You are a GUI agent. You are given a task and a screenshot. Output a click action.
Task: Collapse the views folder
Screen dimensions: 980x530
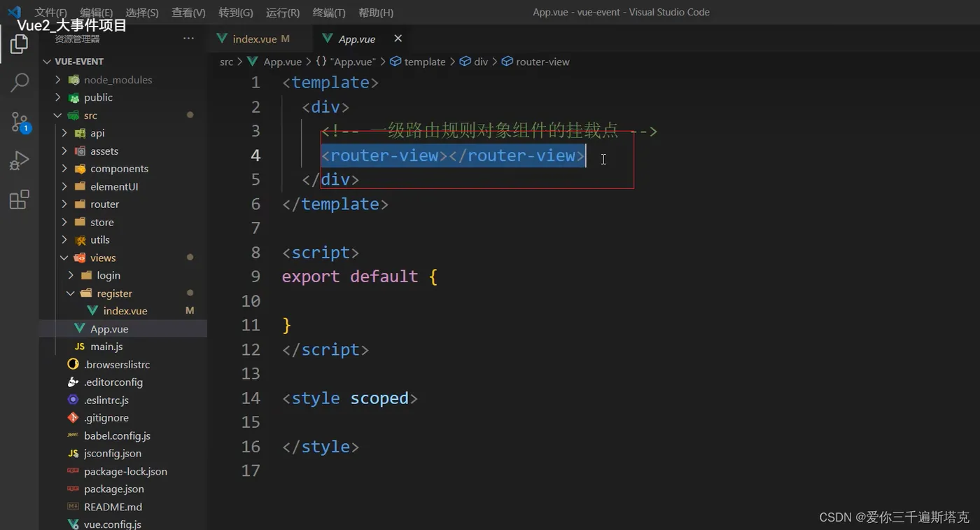pos(123,258)
